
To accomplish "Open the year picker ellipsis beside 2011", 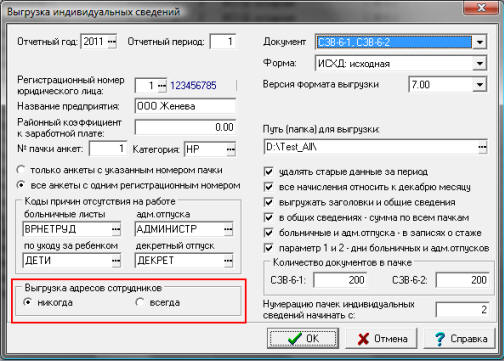I will pos(112,42).
